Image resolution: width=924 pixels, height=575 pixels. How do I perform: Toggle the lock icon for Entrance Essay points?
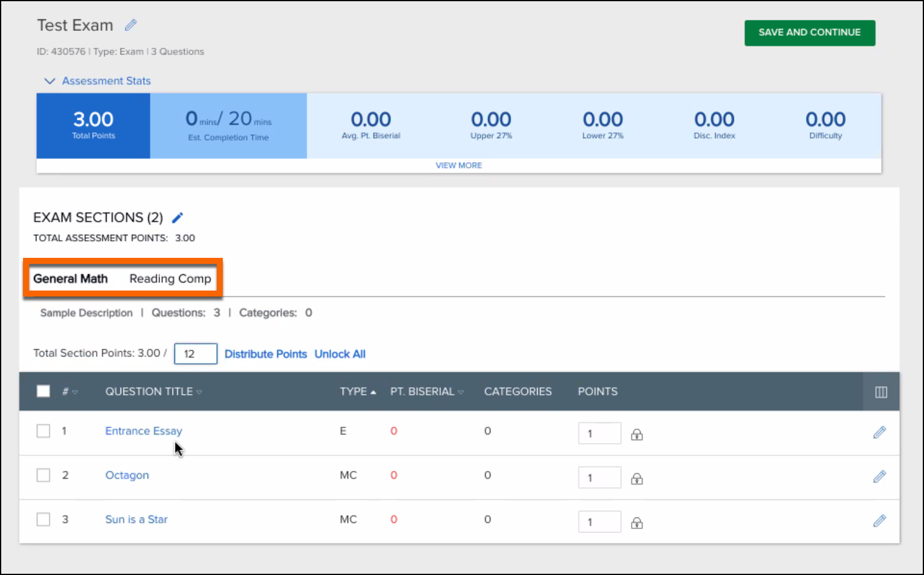coord(636,434)
